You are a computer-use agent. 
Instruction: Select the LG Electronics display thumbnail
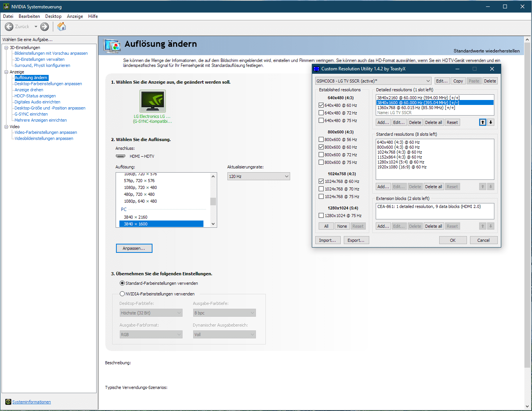click(152, 101)
